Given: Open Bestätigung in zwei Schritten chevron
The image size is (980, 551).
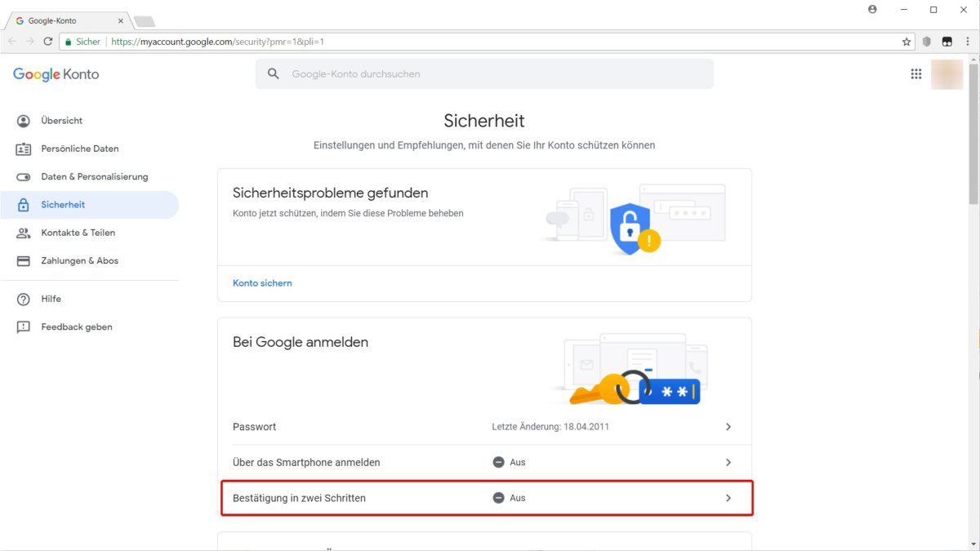Looking at the screenshot, I should [728, 498].
